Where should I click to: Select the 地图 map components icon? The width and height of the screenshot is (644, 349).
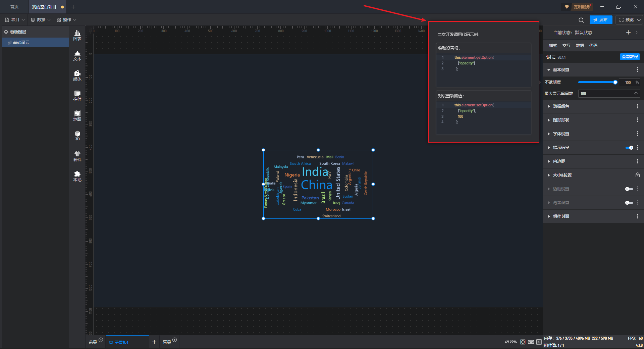click(x=77, y=116)
